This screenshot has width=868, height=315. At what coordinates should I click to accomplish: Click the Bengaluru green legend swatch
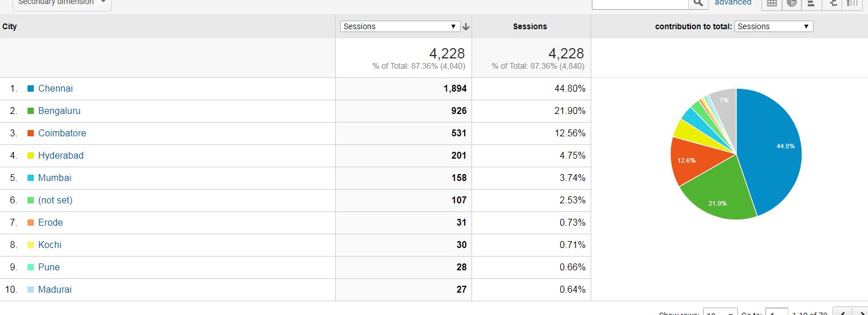point(31,111)
